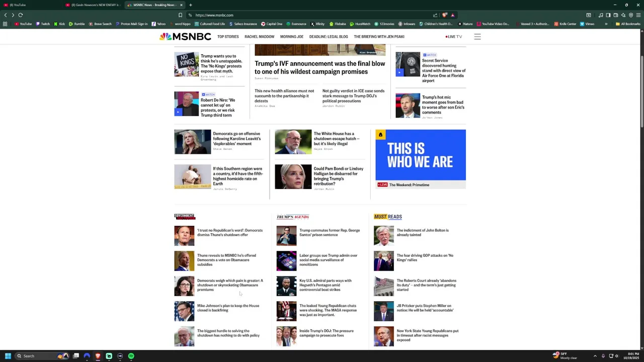Open MORNING JOE section
Viewport: 644px width, 362px height.
(x=292, y=37)
